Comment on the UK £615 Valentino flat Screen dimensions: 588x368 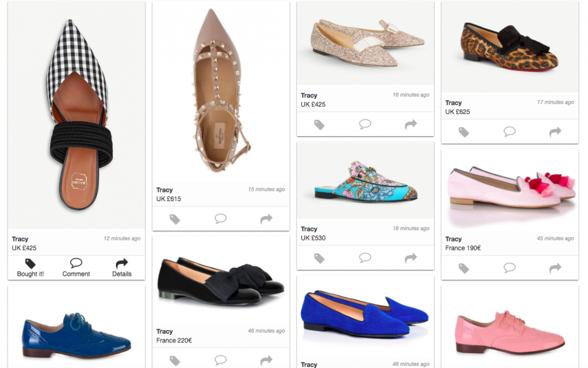pos(220,219)
